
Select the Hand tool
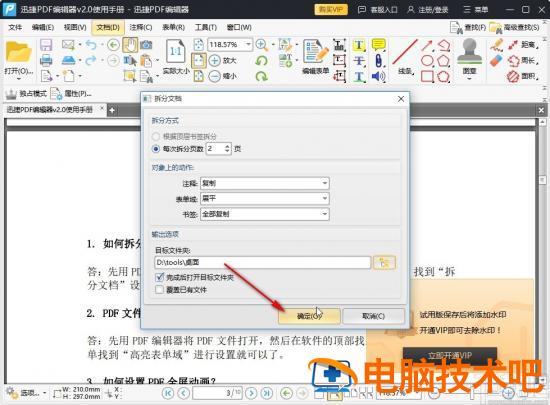pos(130,45)
